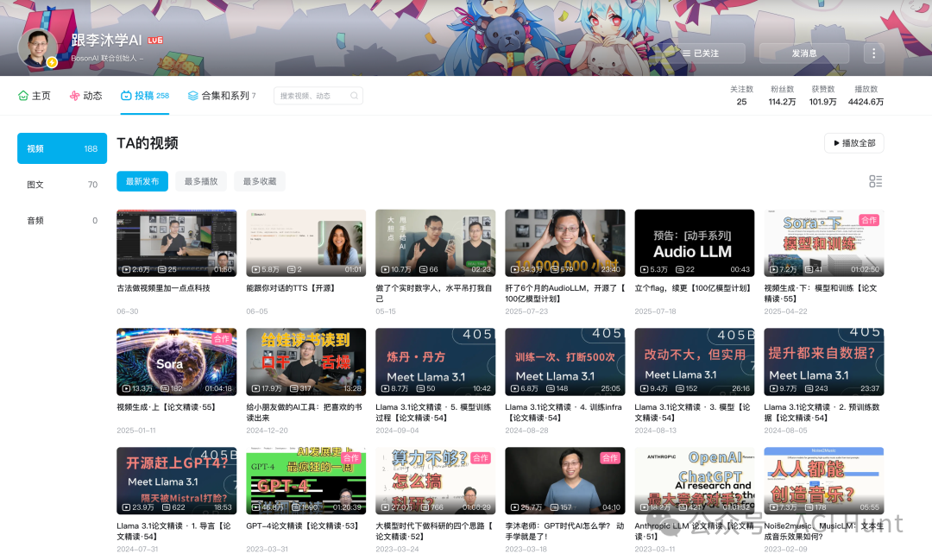932x560 pixels.
Task: Open the 训练一次、打断500次 thumbnail
Action: click(x=565, y=362)
